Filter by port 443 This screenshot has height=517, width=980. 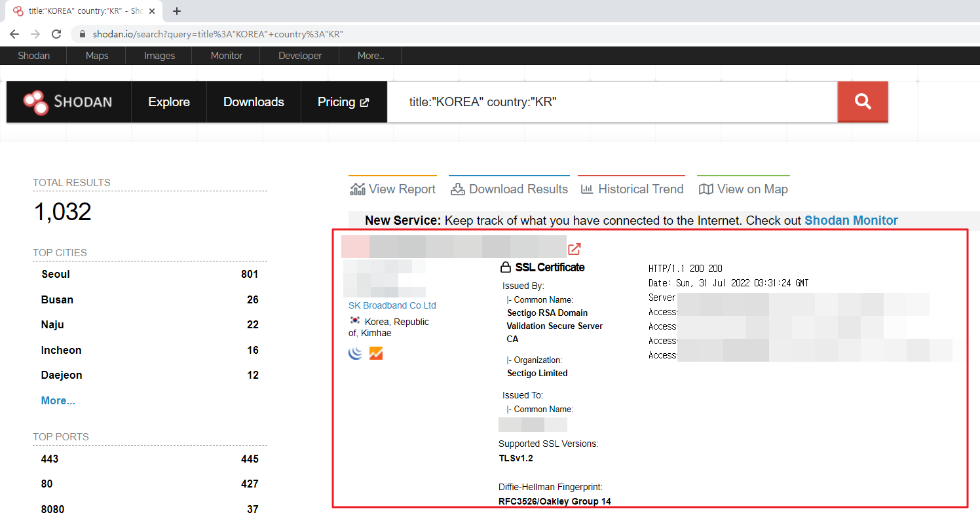pos(49,459)
